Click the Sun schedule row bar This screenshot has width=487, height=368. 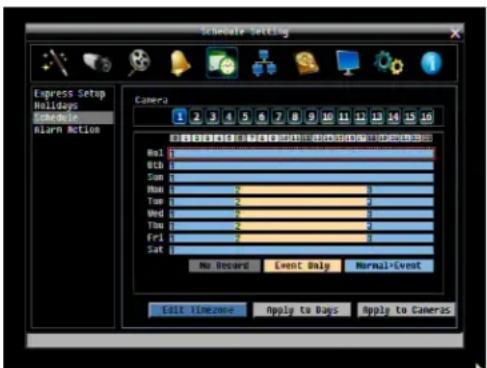pyautogui.click(x=302, y=178)
